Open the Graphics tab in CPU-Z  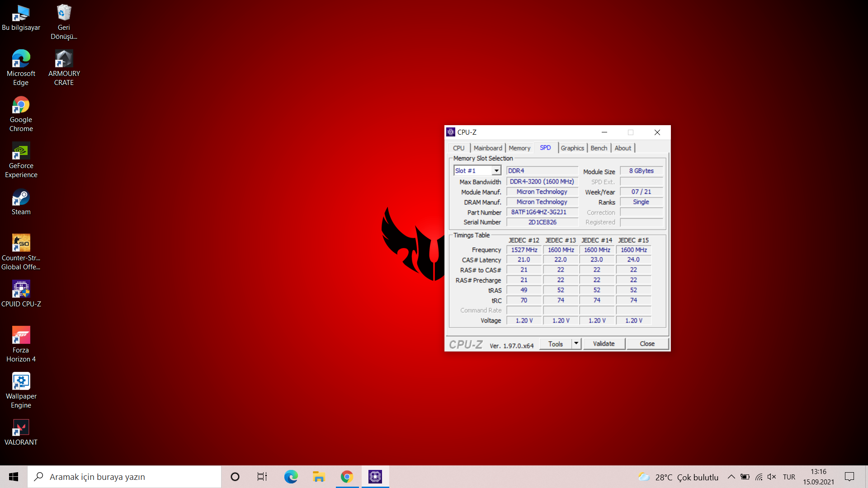tap(572, 148)
